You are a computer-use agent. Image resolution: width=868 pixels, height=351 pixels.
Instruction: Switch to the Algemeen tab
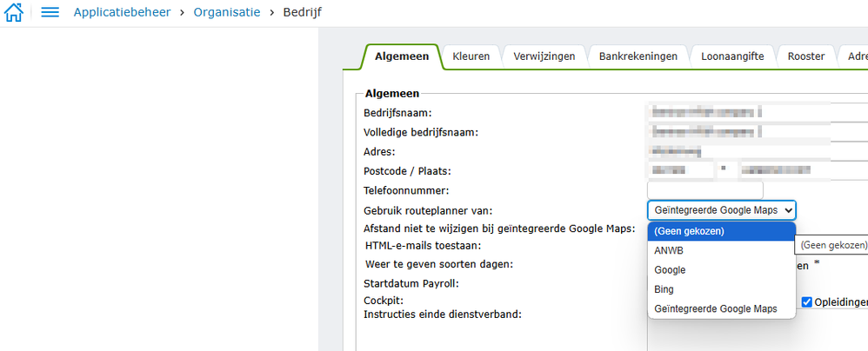(401, 56)
